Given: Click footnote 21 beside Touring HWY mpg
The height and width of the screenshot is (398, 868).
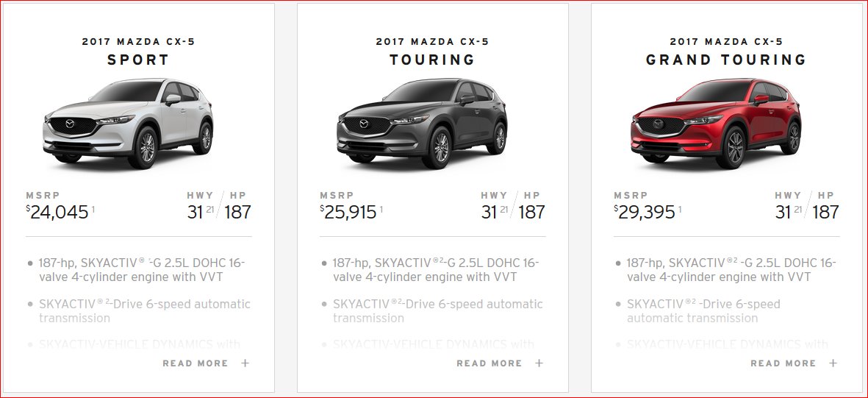Looking at the screenshot, I should pyautogui.click(x=503, y=209).
